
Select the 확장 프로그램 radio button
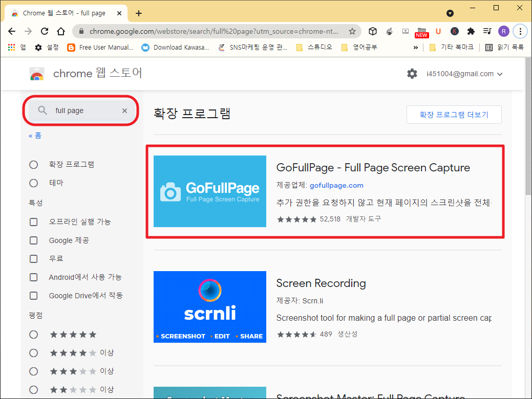[x=33, y=164]
